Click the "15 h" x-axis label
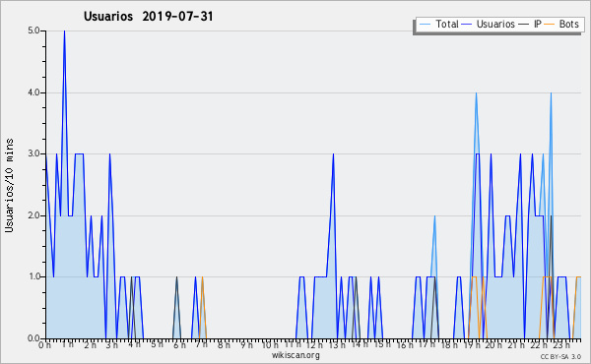This screenshot has width=591, height=364. [x=382, y=344]
